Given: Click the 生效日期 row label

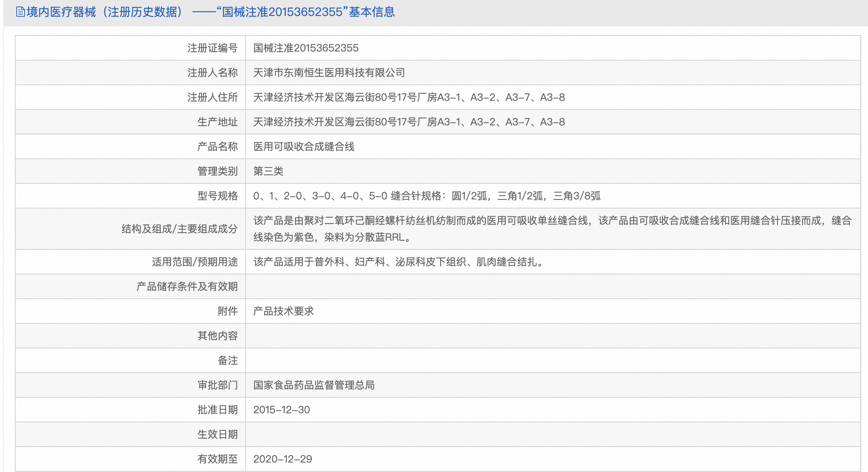Looking at the screenshot, I should point(217,434).
